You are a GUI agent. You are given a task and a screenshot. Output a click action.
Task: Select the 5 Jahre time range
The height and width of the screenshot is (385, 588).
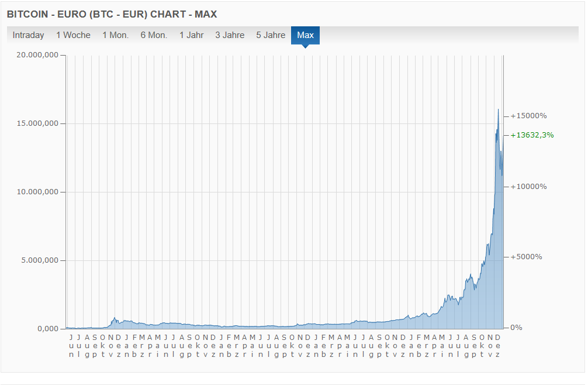click(271, 35)
